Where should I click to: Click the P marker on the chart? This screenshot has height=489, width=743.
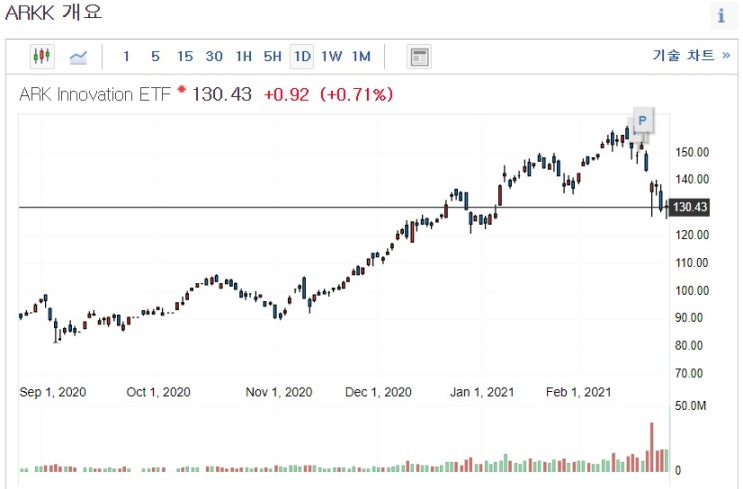(x=643, y=120)
